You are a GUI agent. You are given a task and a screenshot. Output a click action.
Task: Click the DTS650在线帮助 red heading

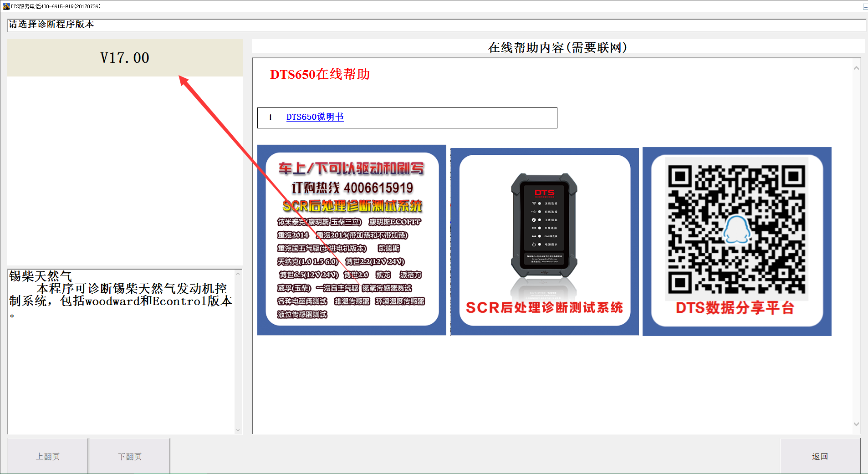[320, 74]
